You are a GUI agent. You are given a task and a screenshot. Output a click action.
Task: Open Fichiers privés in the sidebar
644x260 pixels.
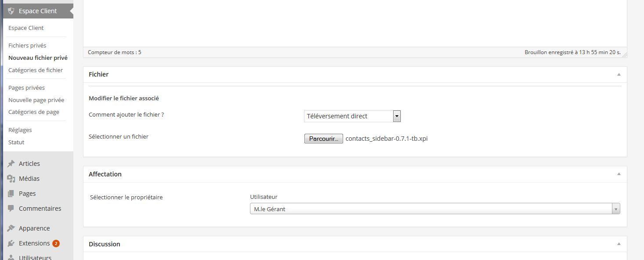(27, 45)
